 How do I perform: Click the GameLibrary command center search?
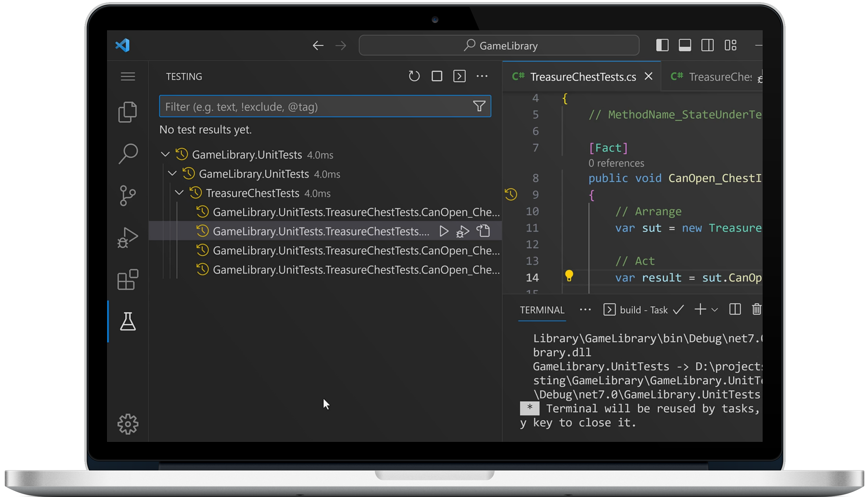point(499,45)
